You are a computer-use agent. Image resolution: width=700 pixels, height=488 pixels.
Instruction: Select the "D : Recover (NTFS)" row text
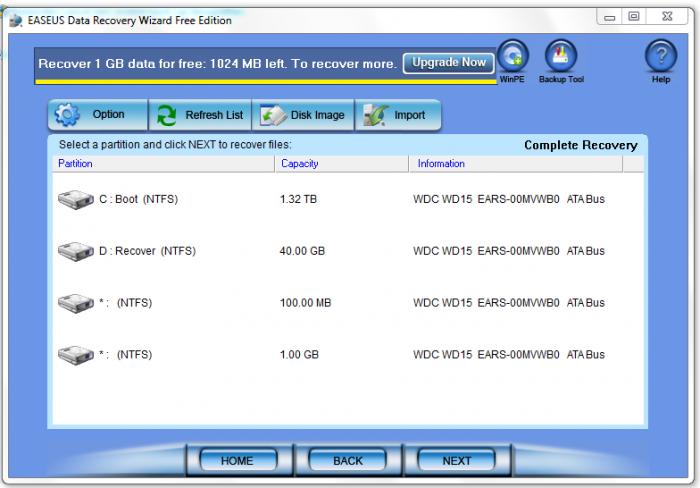pyautogui.click(x=147, y=251)
